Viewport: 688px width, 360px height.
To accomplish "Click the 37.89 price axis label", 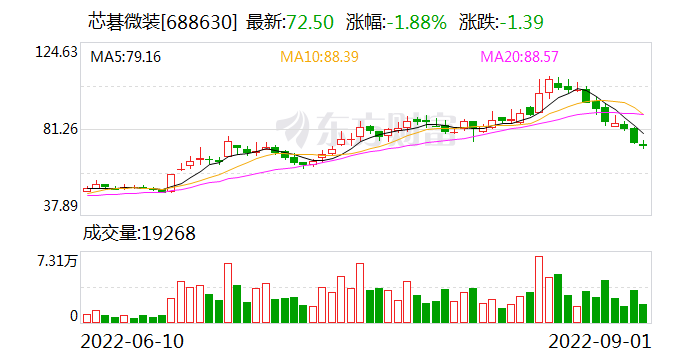I will pyautogui.click(x=61, y=206).
